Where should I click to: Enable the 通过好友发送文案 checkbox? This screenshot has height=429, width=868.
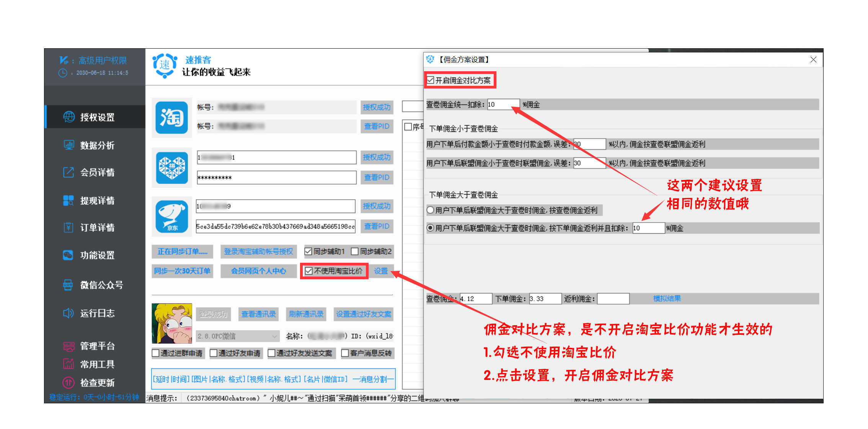pos(272,353)
